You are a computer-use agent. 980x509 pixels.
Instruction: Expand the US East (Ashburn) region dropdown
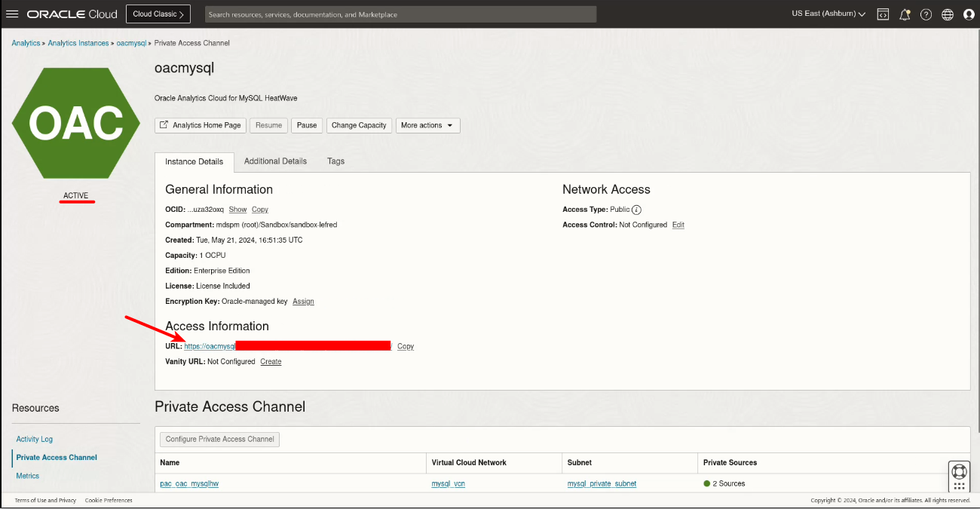pos(828,14)
